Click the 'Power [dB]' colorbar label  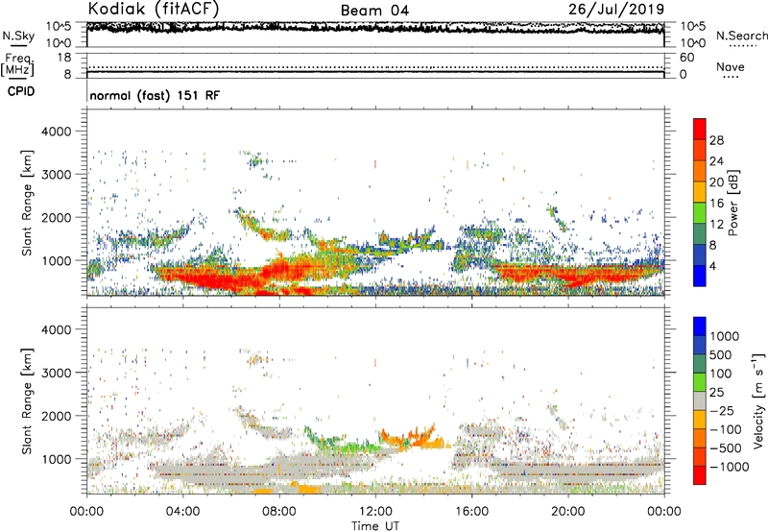click(x=732, y=203)
